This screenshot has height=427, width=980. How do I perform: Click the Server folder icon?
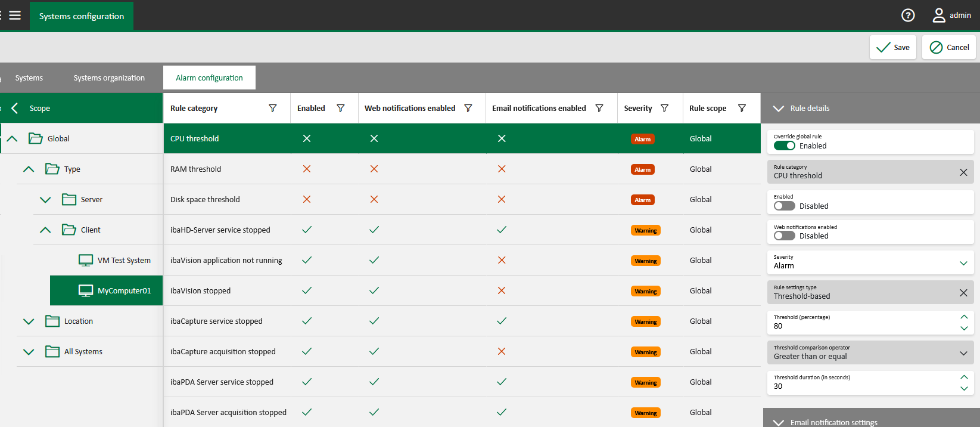(69, 199)
